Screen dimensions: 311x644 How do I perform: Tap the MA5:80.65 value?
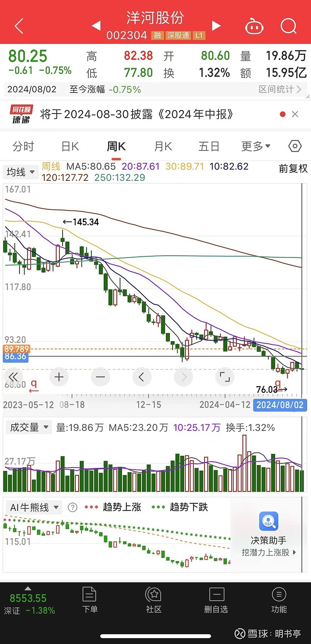[x=91, y=166]
